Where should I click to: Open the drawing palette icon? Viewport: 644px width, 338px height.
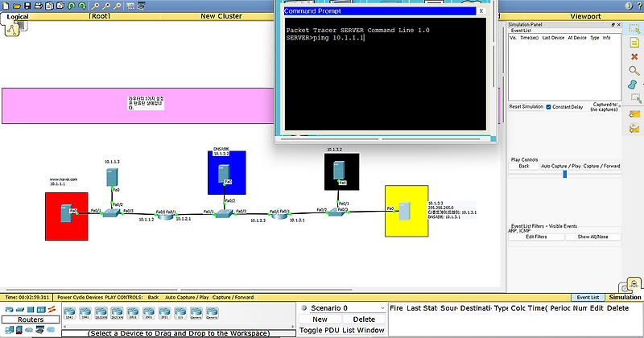[x=130, y=6]
